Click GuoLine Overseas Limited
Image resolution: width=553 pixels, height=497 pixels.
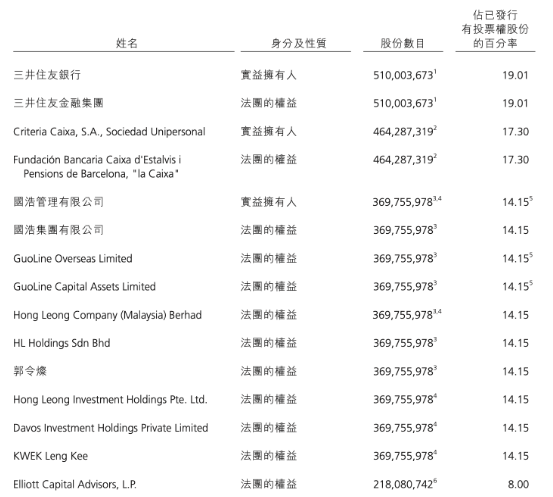point(73,259)
